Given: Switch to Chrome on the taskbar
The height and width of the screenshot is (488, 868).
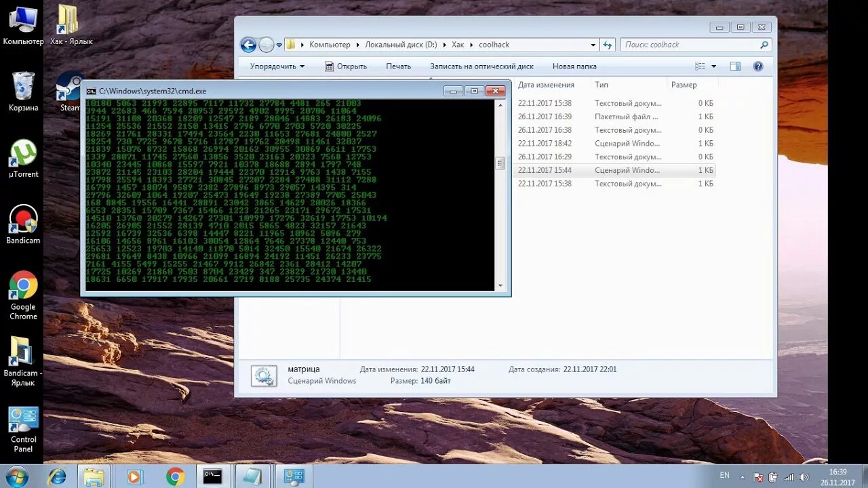Looking at the screenshot, I should [175, 476].
